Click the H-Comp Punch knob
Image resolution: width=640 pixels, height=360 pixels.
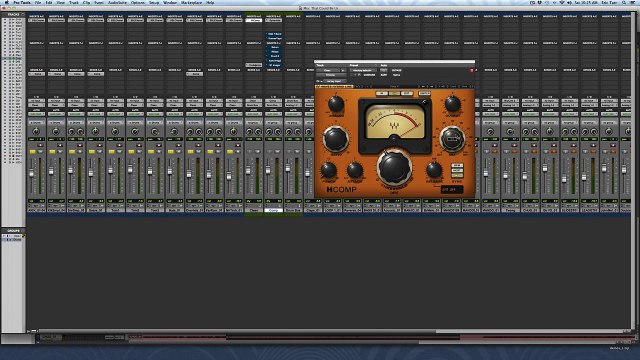point(329,170)
